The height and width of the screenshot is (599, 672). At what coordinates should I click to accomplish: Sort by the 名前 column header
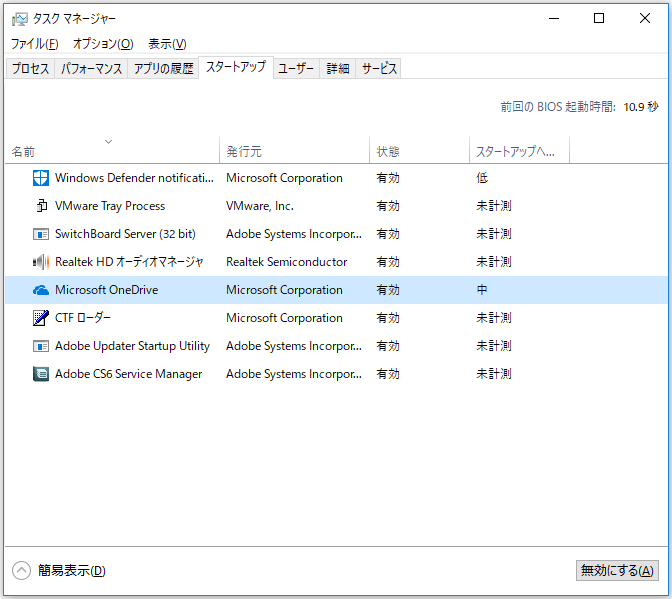point(24,152)
